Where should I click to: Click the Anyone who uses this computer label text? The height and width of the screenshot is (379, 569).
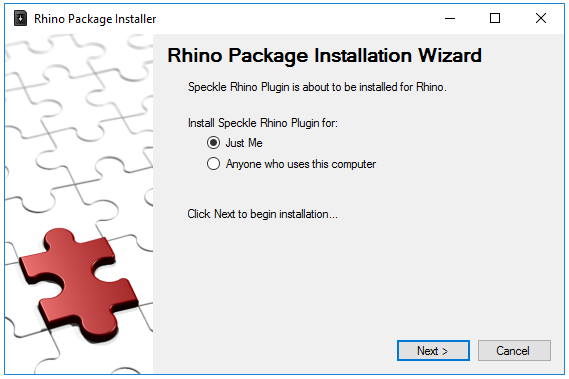coord(301,164)
